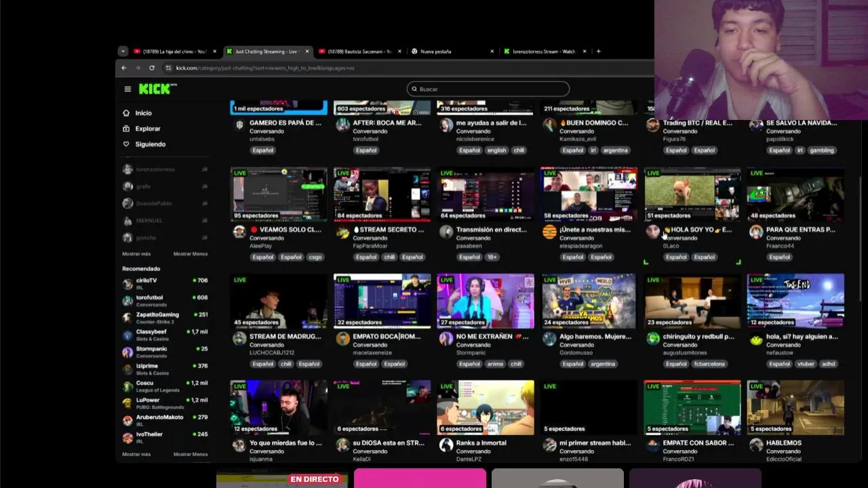This screenshot has width=868, height=488.
Task: Open ZapatitoGaming avatar in Recomendado
Action: click(x=127, y=318)
